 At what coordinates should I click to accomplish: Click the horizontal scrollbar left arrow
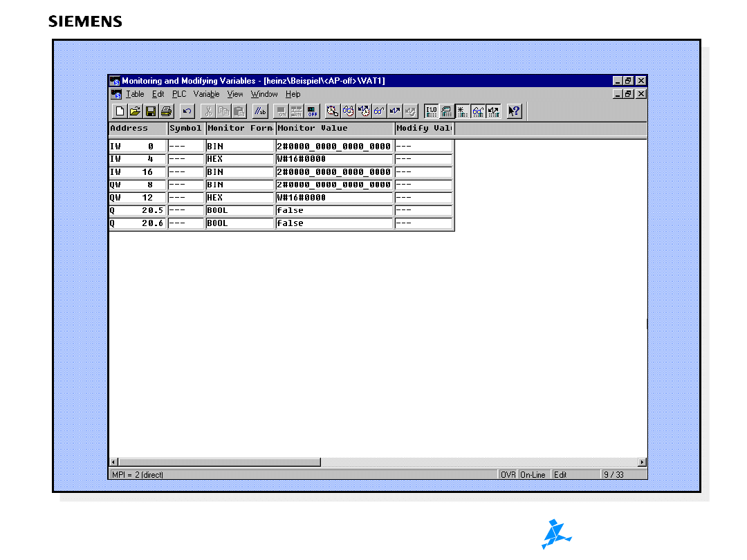114,462
